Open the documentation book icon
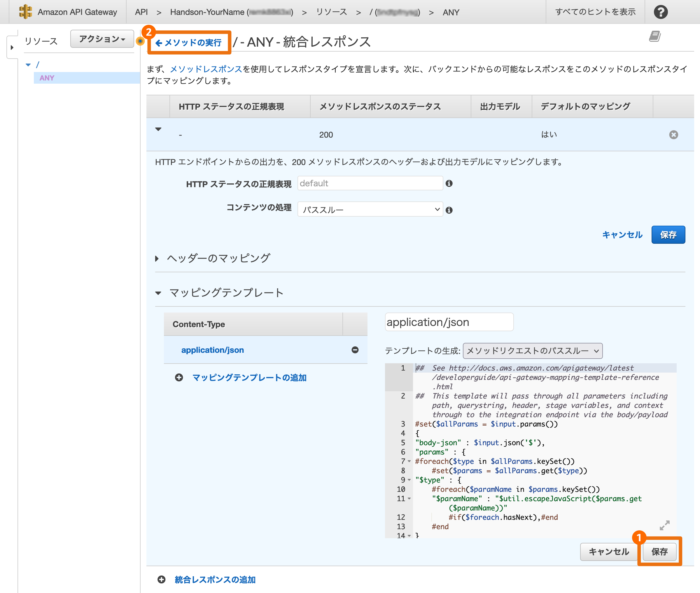The width and height of the screenshot is (700, 593). [x=654, y=36]
